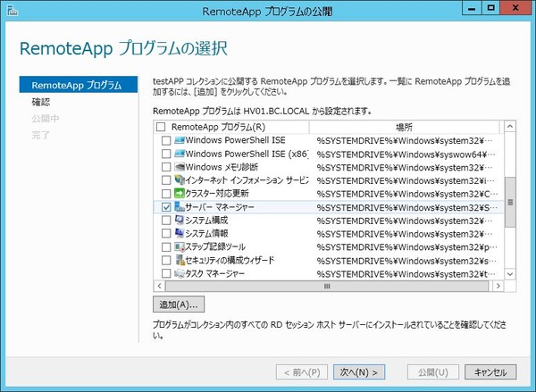Viewport: 536px width, 392px height.
Task: Check the システム情報 checkbox
Action: click(166, 234)
